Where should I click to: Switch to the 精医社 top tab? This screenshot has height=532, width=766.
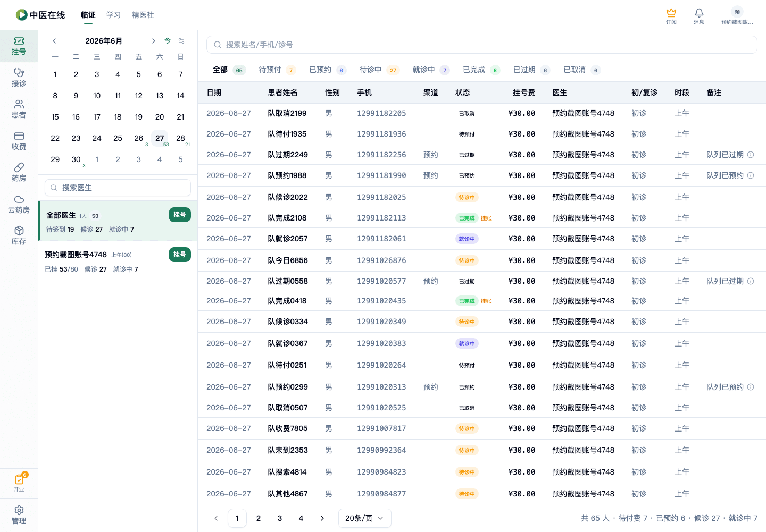pos(143,15)
